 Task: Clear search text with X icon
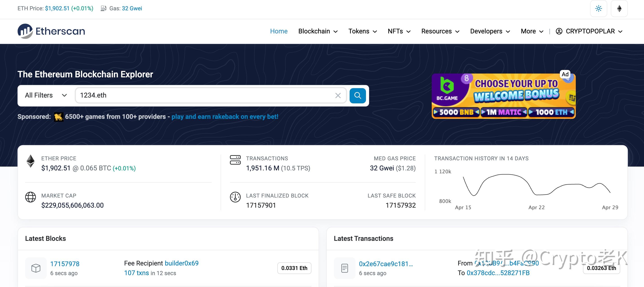tap(338, 96)
